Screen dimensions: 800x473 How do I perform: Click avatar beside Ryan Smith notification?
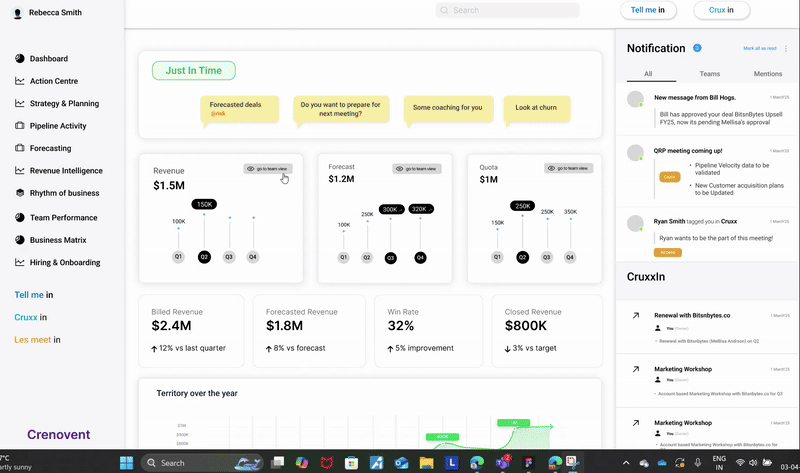[x=635, y=223]
